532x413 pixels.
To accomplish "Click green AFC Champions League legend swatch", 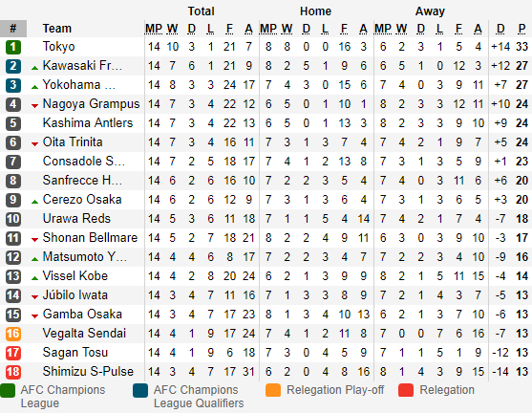I will click(8, 391).
